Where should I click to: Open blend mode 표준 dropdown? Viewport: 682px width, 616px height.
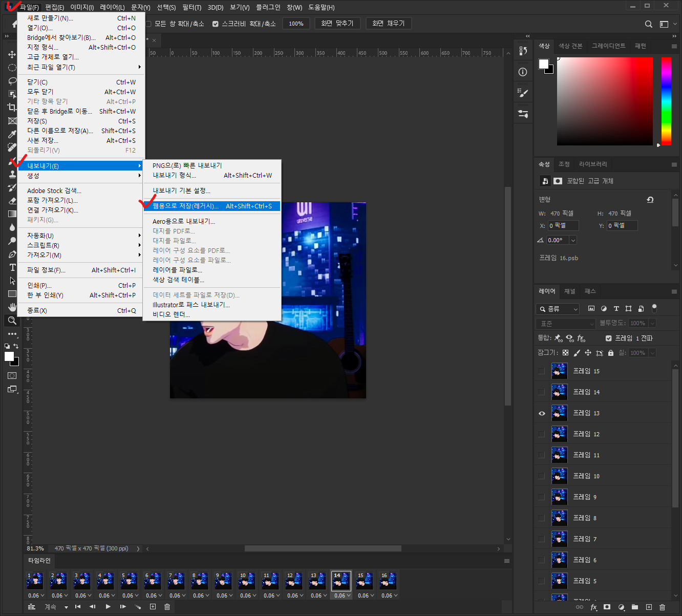[x=566, y=324]
